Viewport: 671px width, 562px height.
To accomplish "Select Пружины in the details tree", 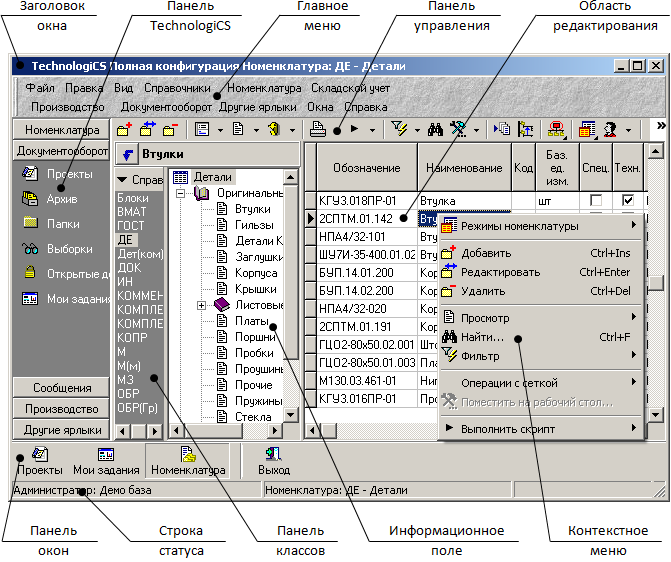I will click(258, 401).
